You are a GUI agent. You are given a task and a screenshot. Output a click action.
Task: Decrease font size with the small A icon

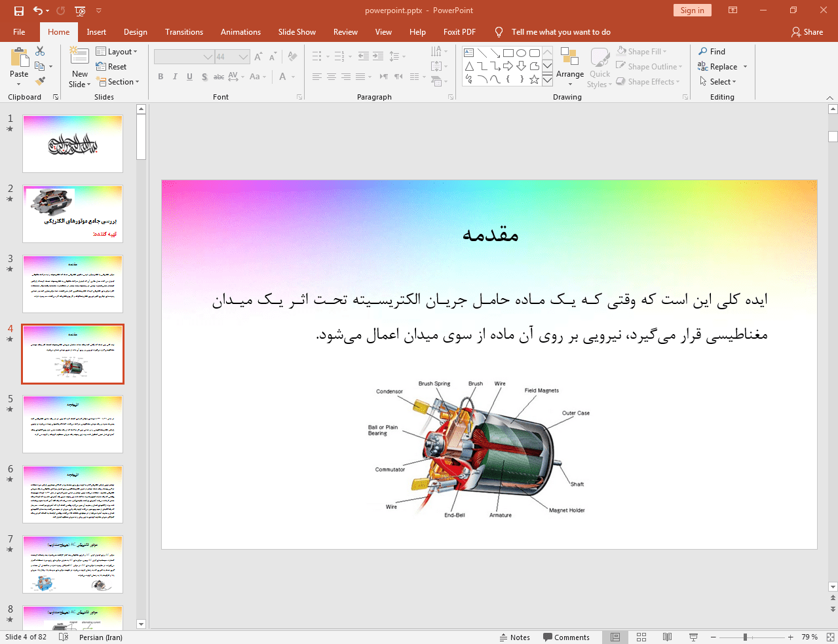pos(273,57)
